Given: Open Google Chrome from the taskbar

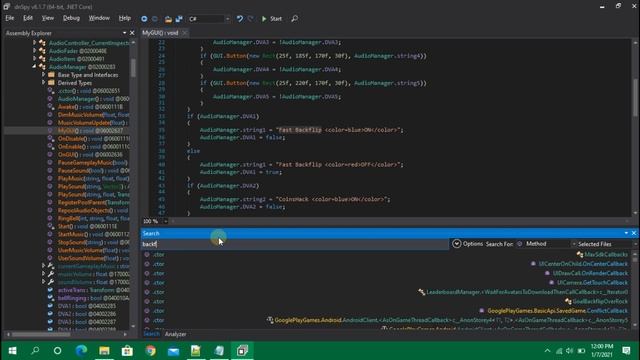Looking at the screenshot, I should [151, 351].
